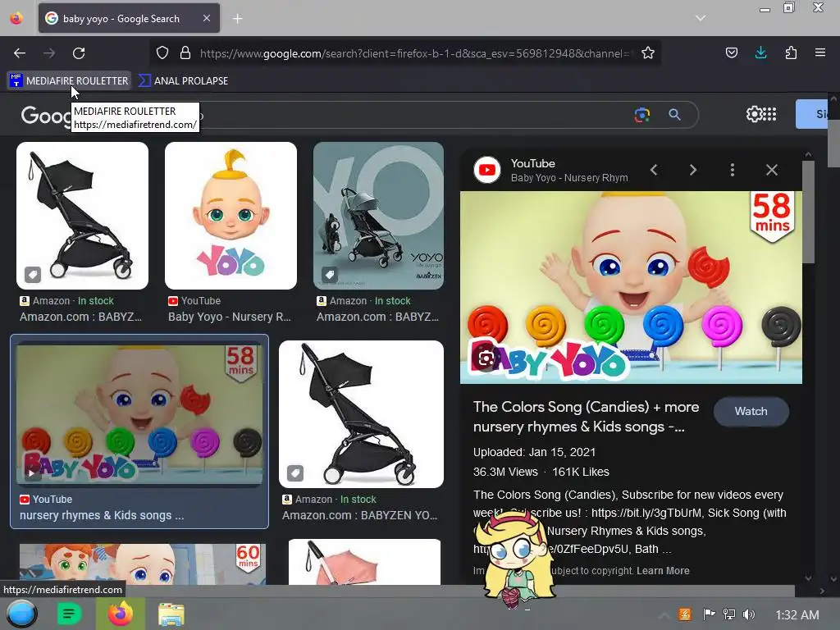Viewport: 840px width, 630px height.
Task: Click the flag notification tray icon
Action: [709, 614]
